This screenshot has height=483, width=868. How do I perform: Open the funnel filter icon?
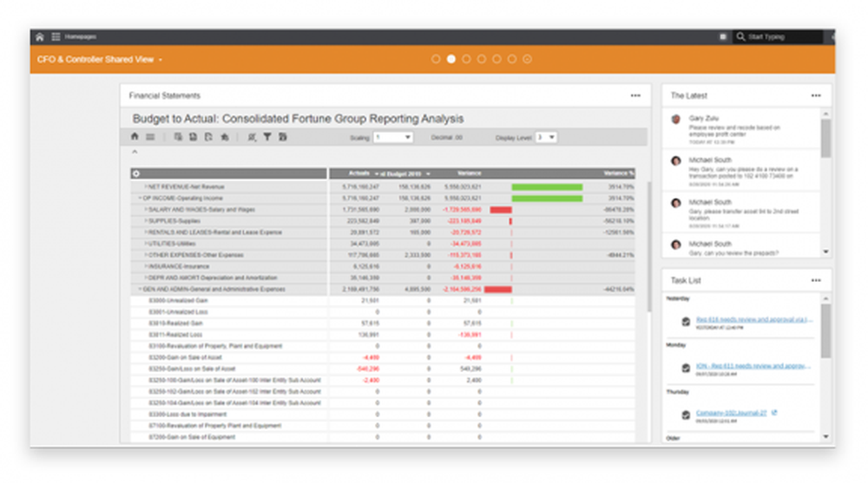[266, 137]
